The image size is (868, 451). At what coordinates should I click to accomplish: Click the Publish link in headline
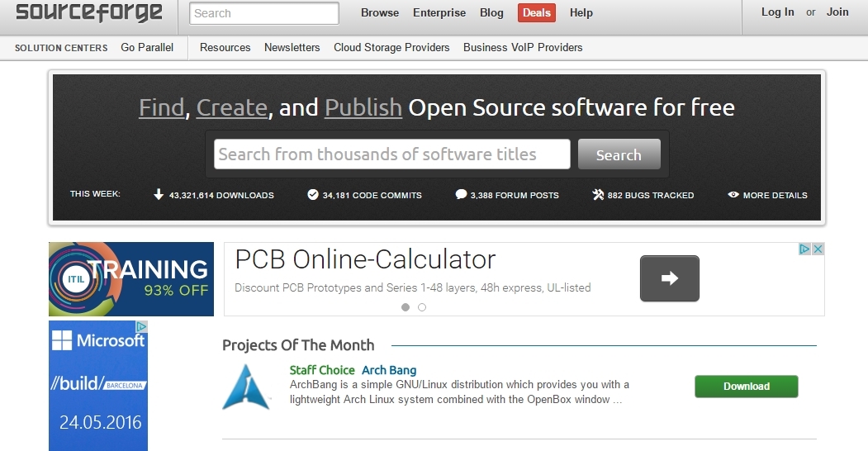point(363,107)
